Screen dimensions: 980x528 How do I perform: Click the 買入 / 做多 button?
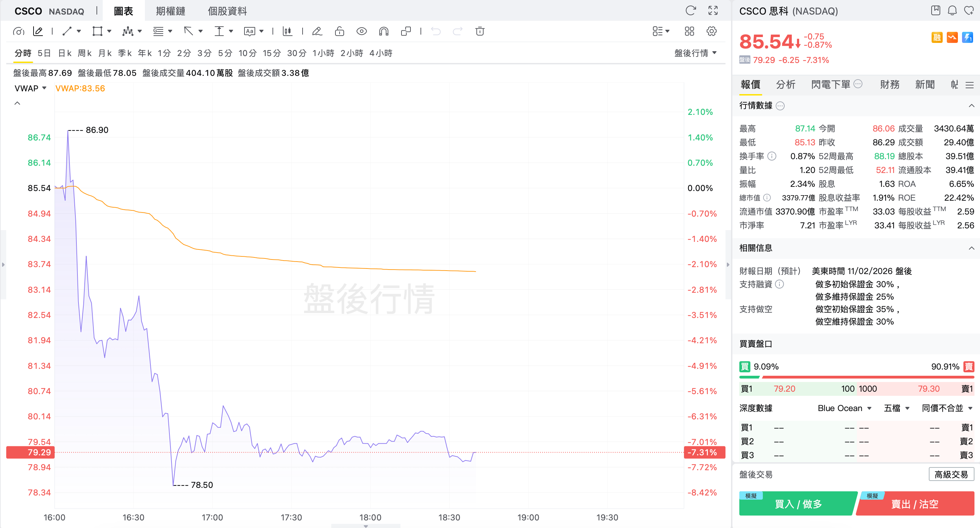pyautogui.click(x=798, y=504)
